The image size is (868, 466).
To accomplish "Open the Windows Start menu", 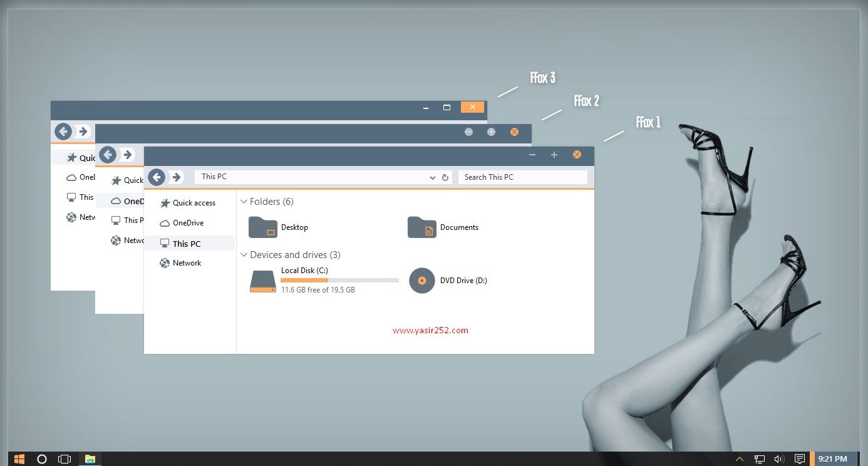I will pyautogui.click(x=19, y=459).
